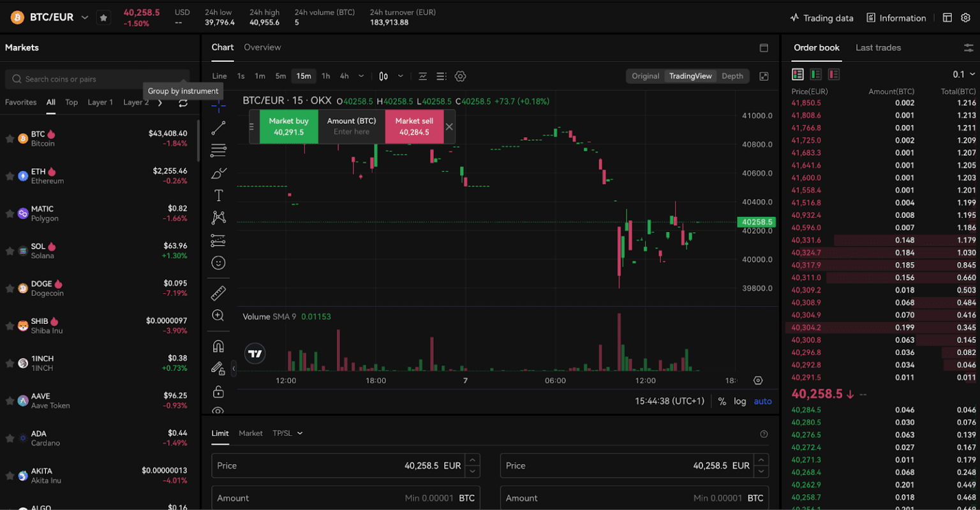Select the Trend Line drawing tool
This screenshot has width=980, height=510.
[219, 127]
